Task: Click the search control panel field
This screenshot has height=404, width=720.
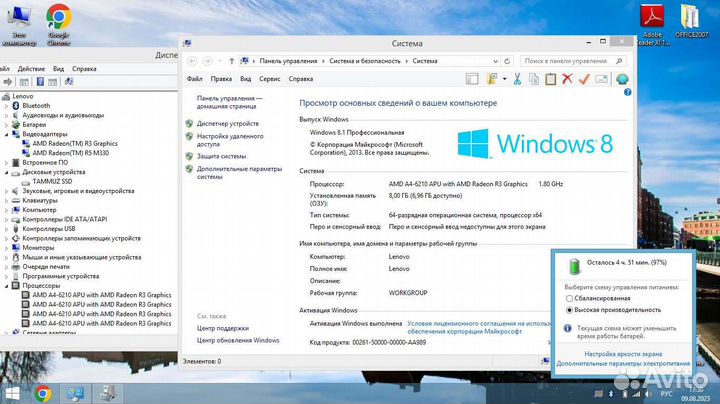Action: (x=573, y=61)
